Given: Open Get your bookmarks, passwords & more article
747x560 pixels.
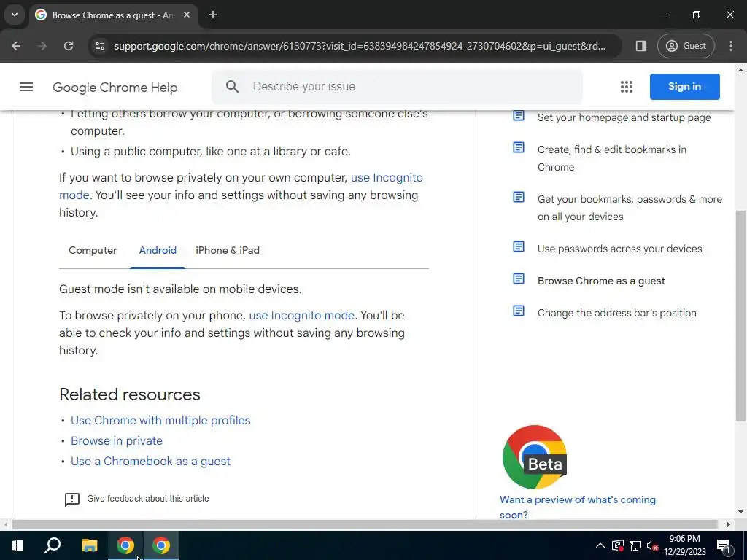Looking at the screenshot, I should 630,208.
